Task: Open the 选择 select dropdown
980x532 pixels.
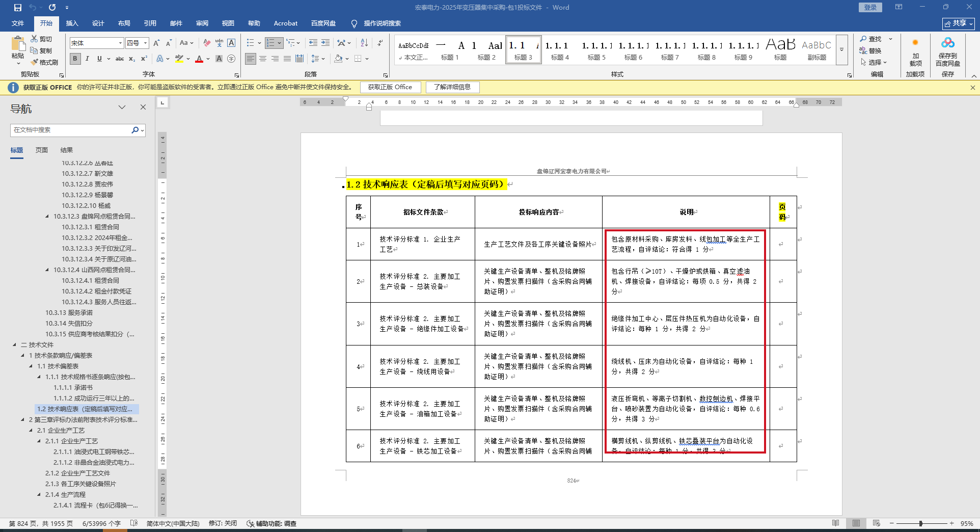Action: (x=874, y=62)
